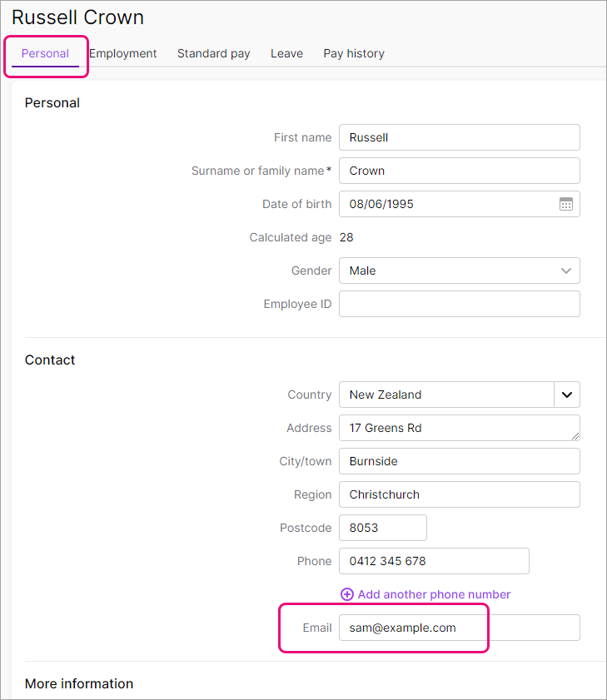Click the Postcode field containing 8053
The height and width of the screenshot is (700, 607).
click(382, 528)
